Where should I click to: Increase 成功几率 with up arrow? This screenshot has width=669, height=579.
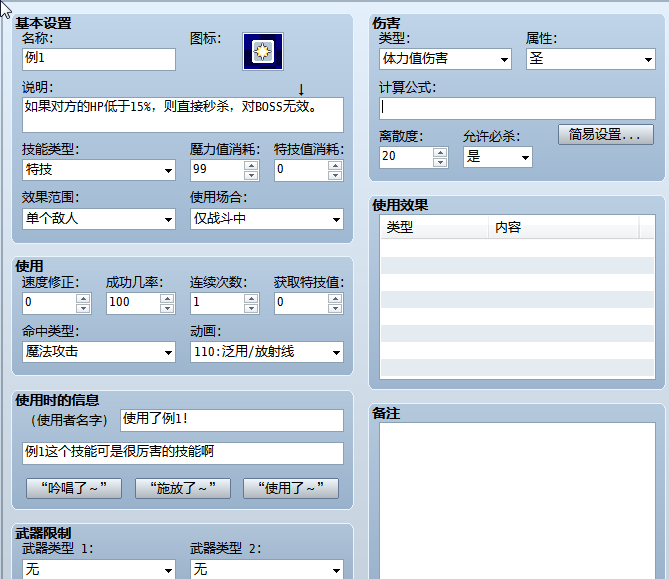(167, 298)
